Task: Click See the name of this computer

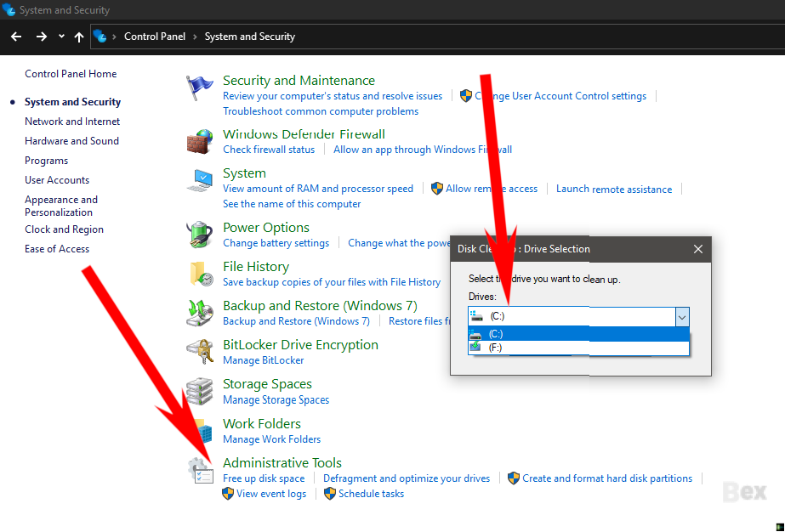Action: (292, 204)
